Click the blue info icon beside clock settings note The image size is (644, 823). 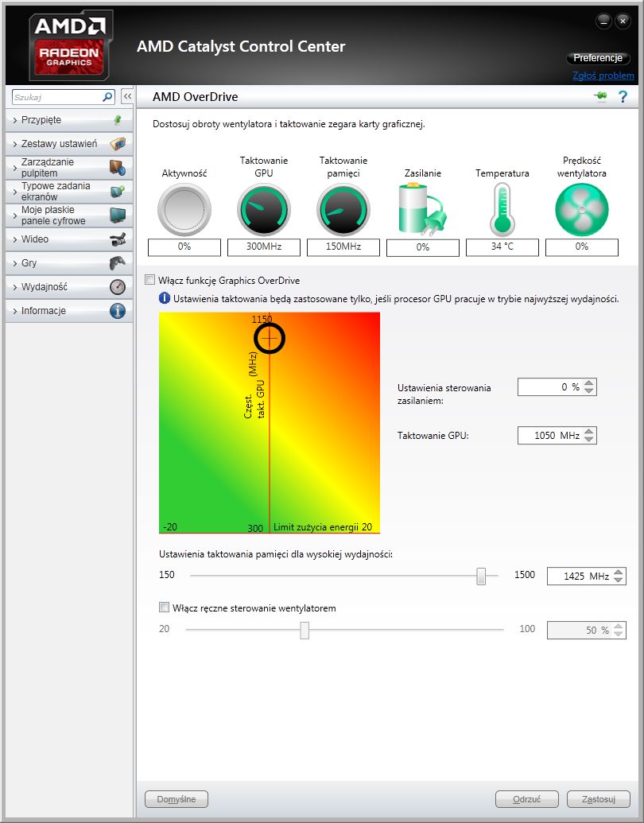[x=165, y=298]
